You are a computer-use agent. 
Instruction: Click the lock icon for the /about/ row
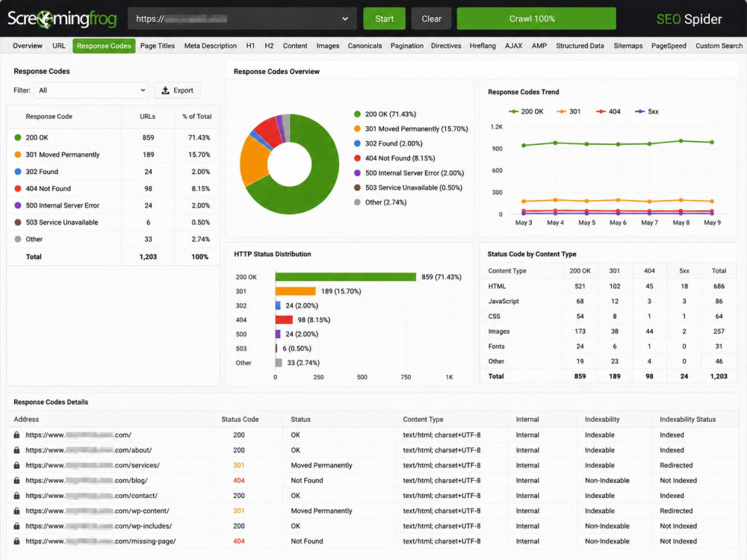coord(16,450)
